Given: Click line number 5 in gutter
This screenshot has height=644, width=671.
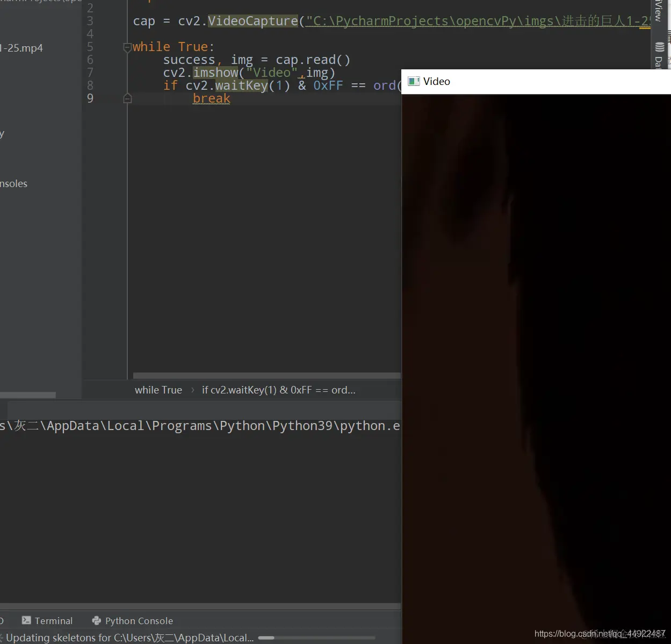Looking at the screenshot, I should [90, 47].
